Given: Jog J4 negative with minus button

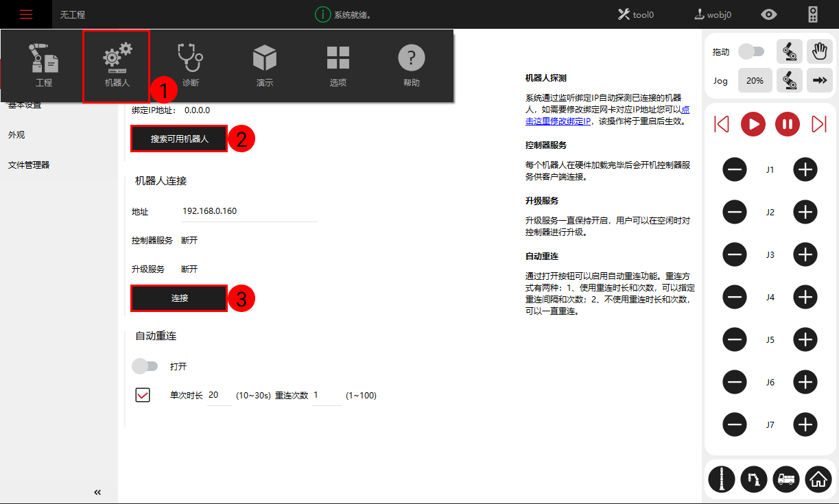Looking at the screenshot, I should pyautogui.click(x=735, y=297).
